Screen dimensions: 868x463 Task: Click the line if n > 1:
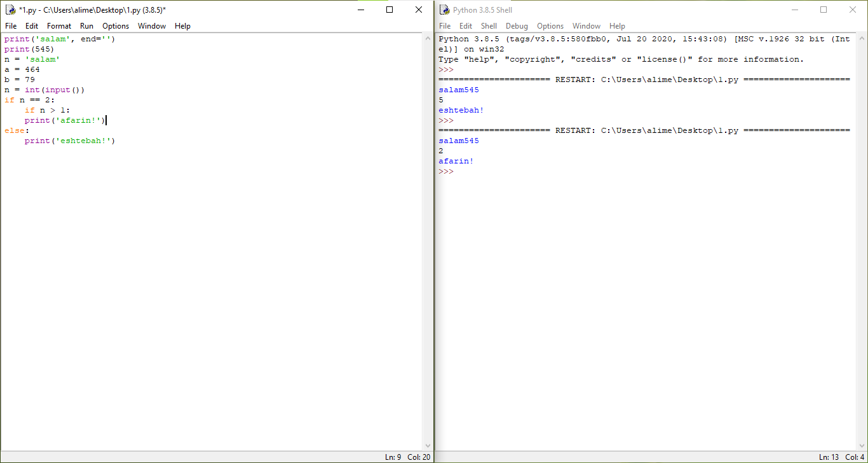pos(47,110)
